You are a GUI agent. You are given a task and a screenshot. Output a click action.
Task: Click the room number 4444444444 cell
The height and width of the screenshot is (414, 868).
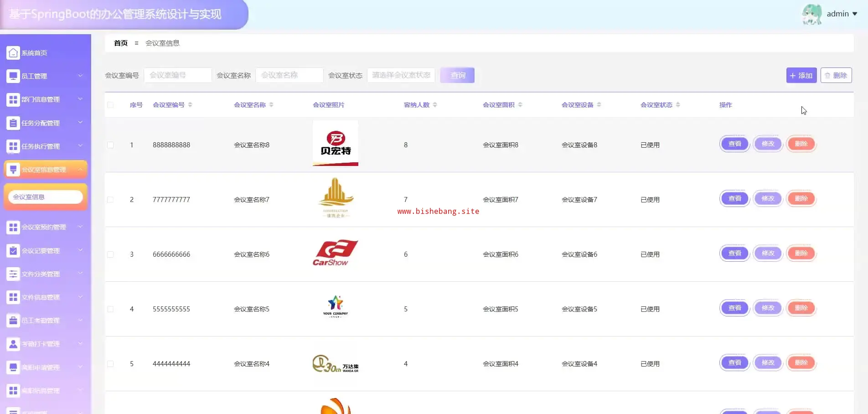[171, 364]
